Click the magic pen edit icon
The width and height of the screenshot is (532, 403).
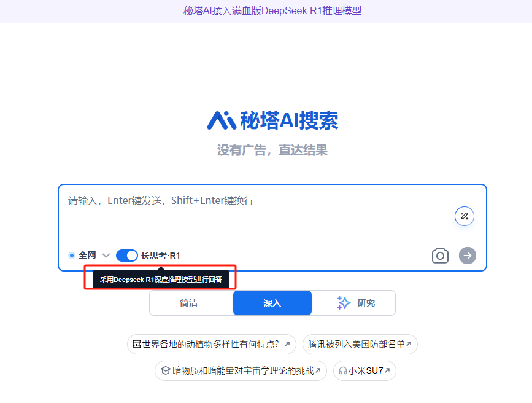point(464,216)
